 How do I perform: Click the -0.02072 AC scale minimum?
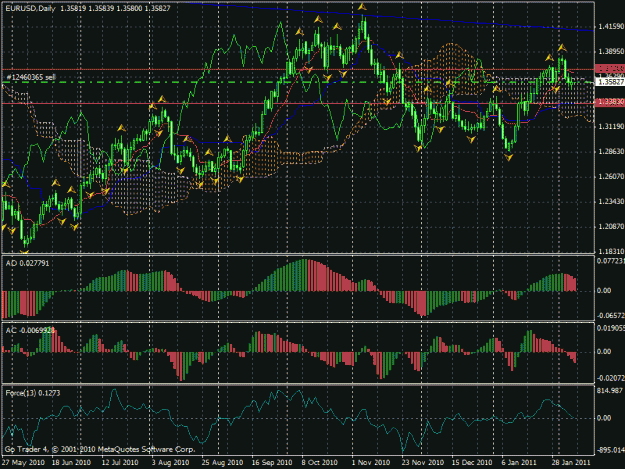click(611, 378)
